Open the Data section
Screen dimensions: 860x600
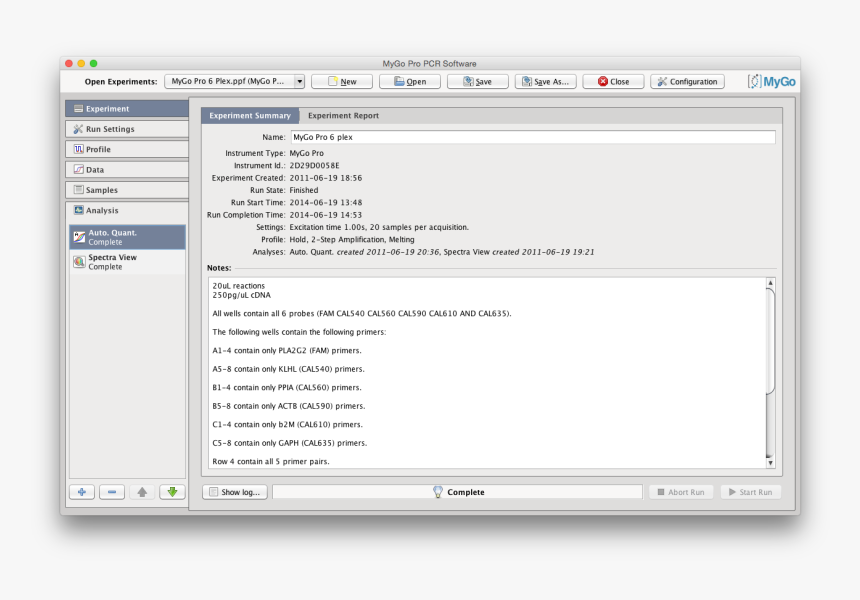[x=127, y=169]
